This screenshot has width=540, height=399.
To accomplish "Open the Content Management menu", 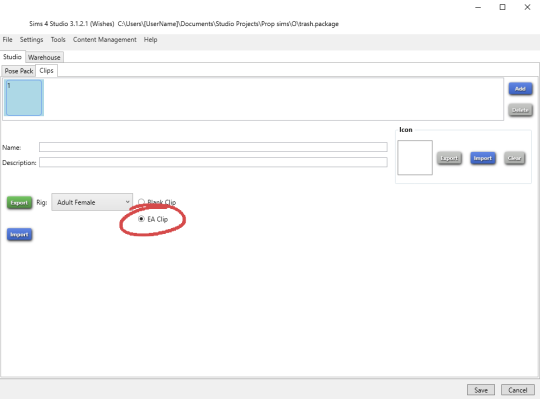I will (104, 40).
